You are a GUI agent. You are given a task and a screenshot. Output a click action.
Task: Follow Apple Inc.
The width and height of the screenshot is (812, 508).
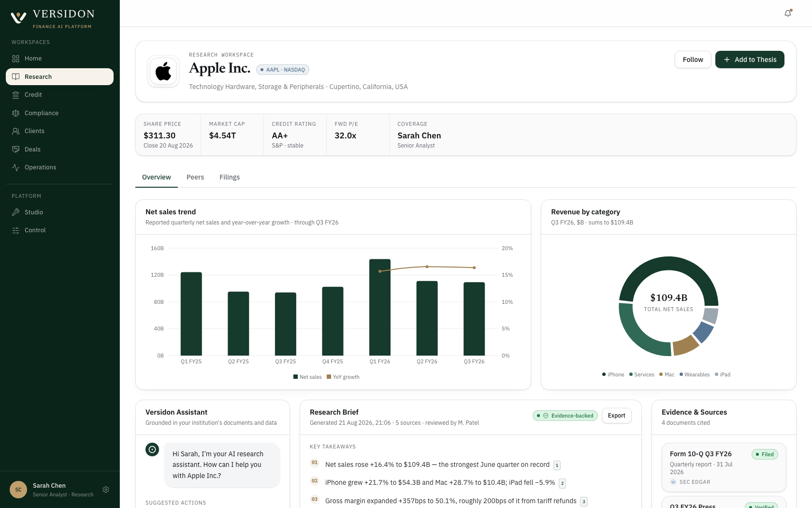pos(693,60)
